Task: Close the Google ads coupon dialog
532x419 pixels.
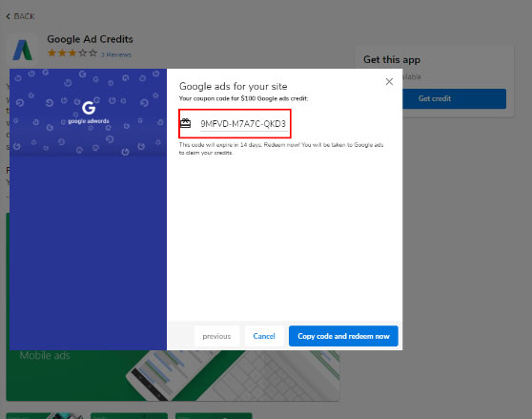Action: click(x=389, y=81)
